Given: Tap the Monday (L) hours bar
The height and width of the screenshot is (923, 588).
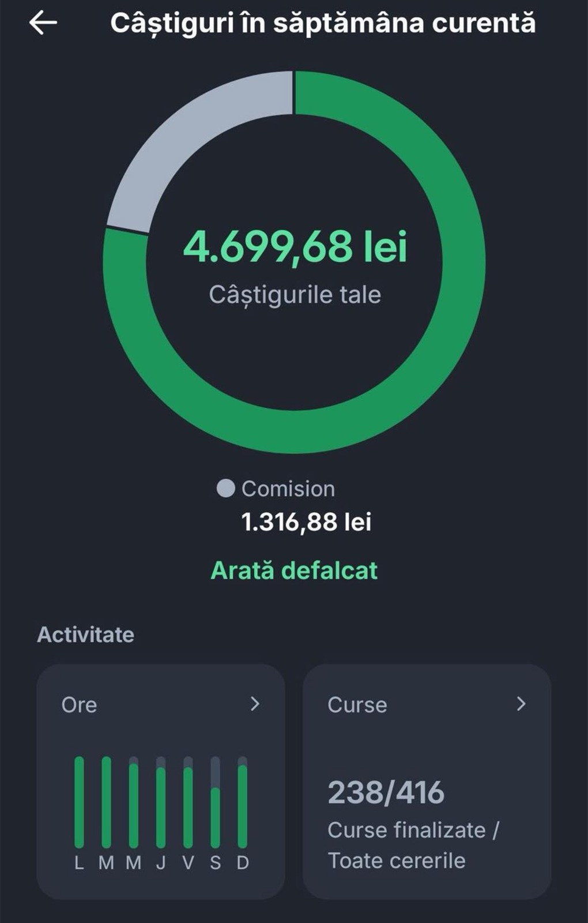Looking at the screenshot, I should (x=79, y=802).
